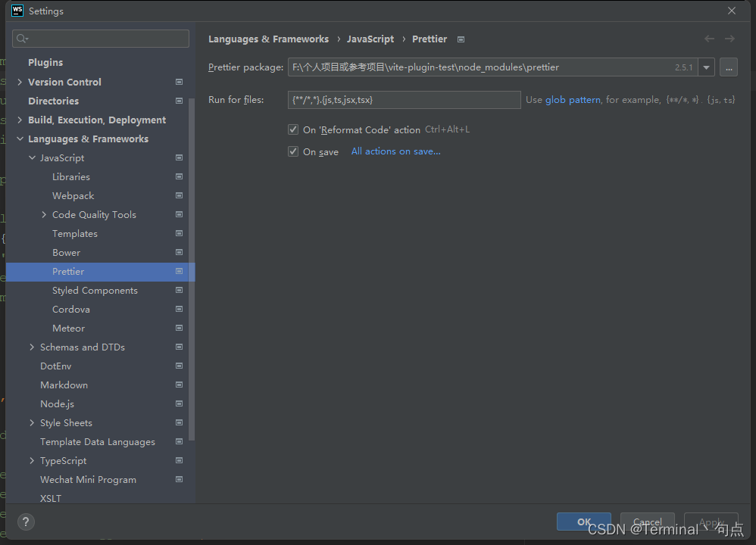The width and height of the screenshot is (756, 545).
Task: Click the project-level icon beside Schemas and DTDs
Action: [x=179, y=347]
